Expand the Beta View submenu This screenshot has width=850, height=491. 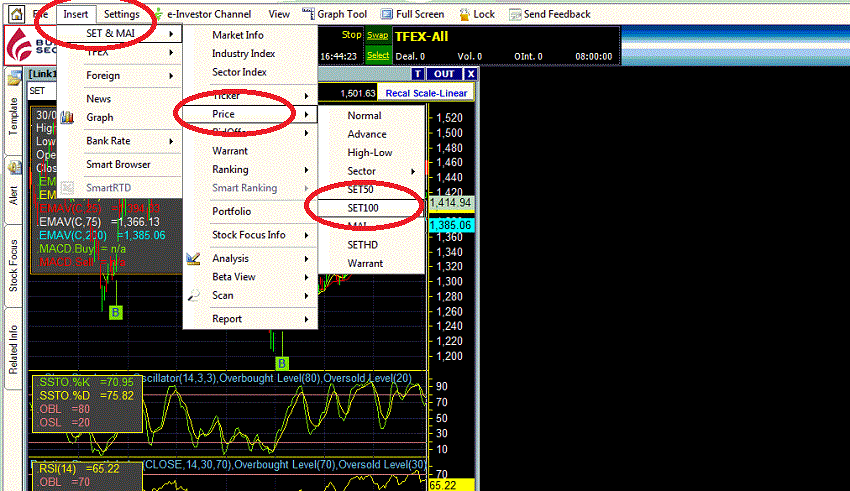[x=250, y=276]
